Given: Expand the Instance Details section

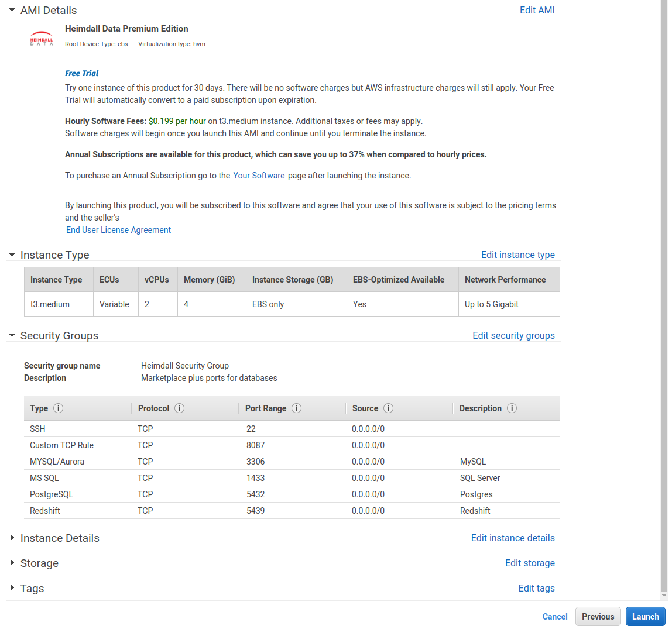Looking at the screenshot, I should (12, 538).
